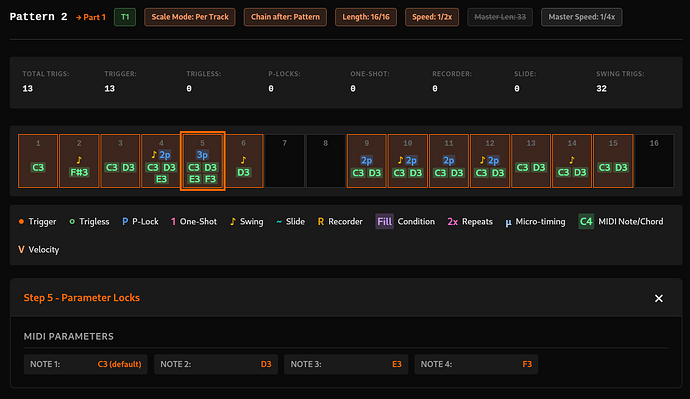Click the Master Speed: 1/4x badge
Screen dimensions: 690x399
click(x=581, y=17)
